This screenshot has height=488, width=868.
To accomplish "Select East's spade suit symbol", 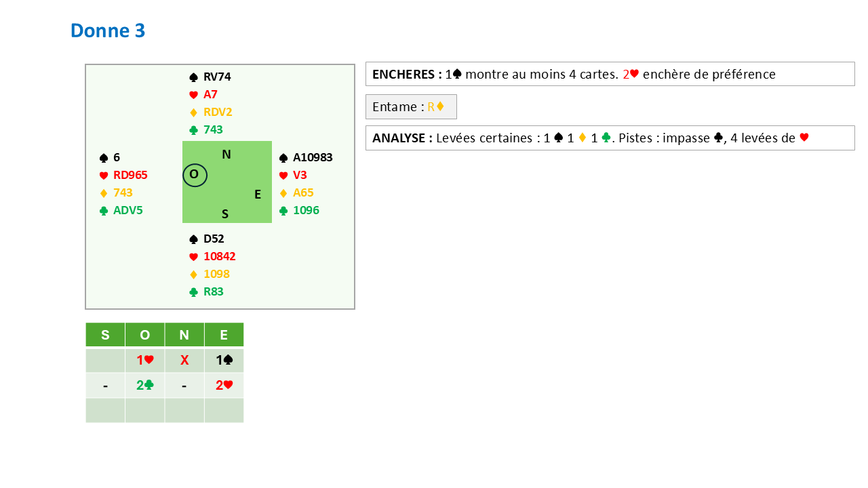I will click(x=283, y=158).
